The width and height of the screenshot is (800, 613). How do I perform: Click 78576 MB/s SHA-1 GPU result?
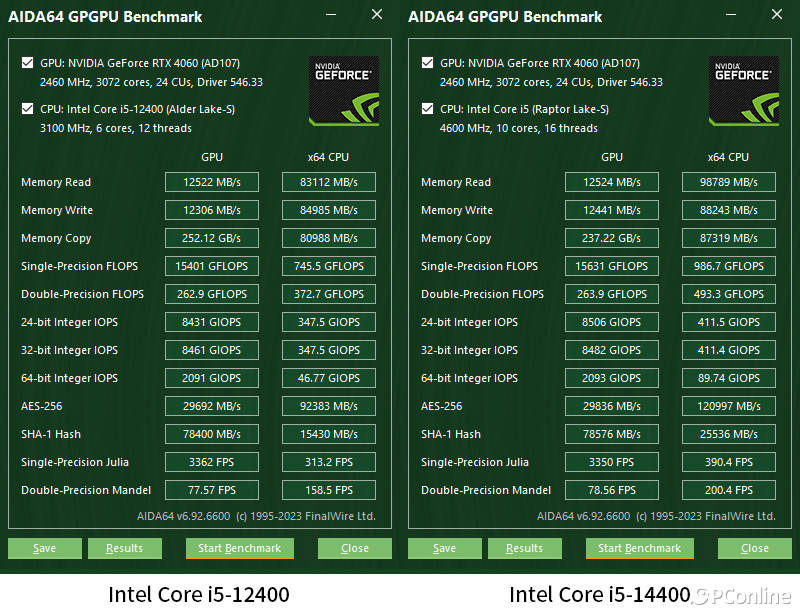pos(612,434)
